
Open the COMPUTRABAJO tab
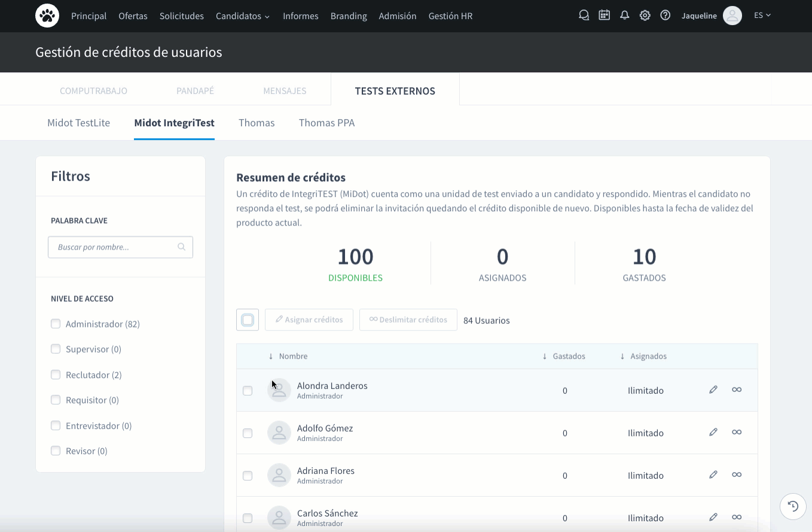93,91
